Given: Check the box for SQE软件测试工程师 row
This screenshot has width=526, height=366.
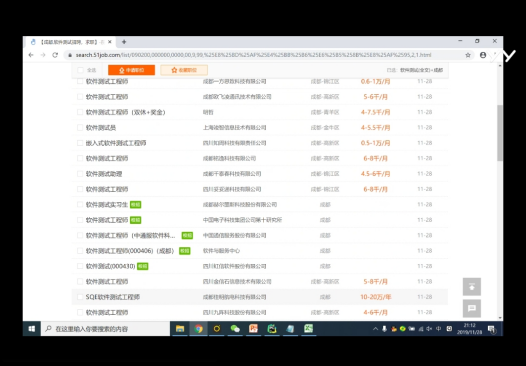Looking at the screenshot, I should point(80,297).
